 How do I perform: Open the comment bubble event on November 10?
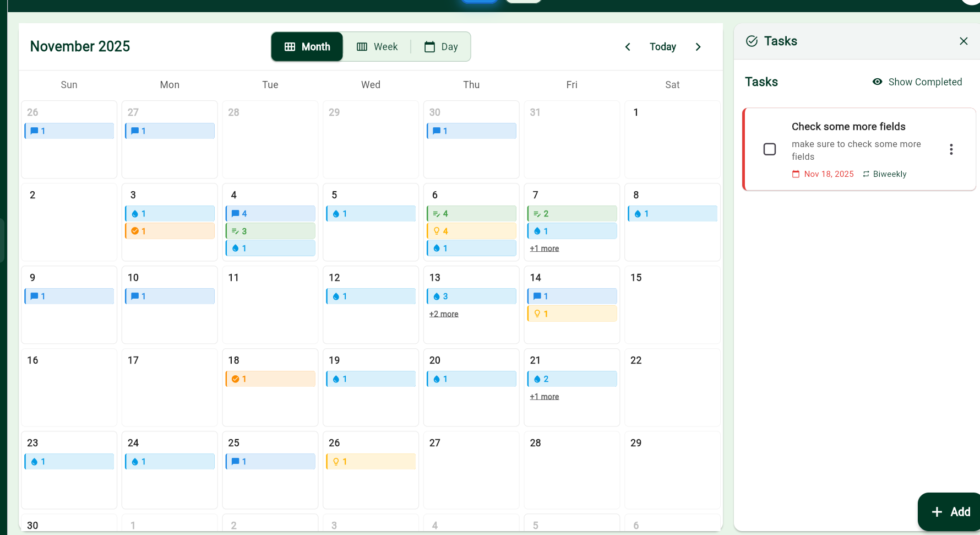point(169,296)
